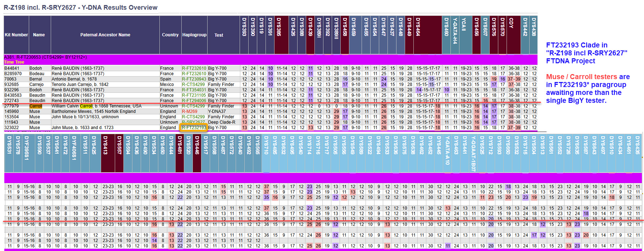Select the YCA II marker header
Image resolution: width=644 pixels, height=251 pixels.
point(464,24)
